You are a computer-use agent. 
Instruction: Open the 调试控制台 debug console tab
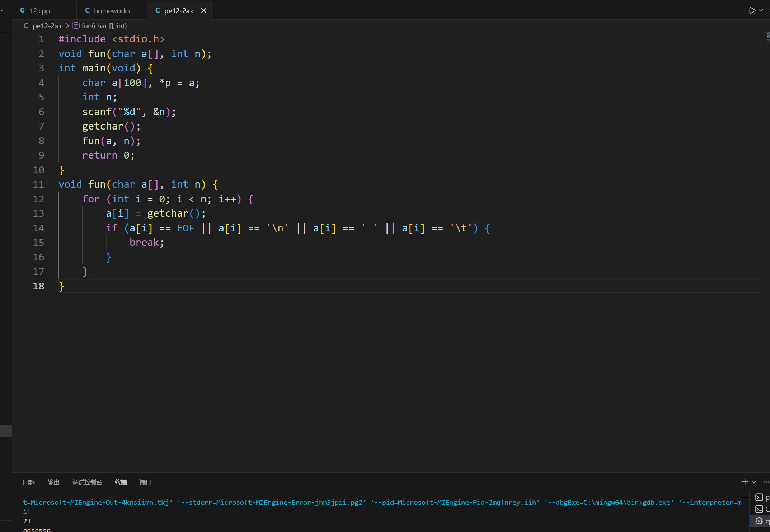(x=87, y=482)
